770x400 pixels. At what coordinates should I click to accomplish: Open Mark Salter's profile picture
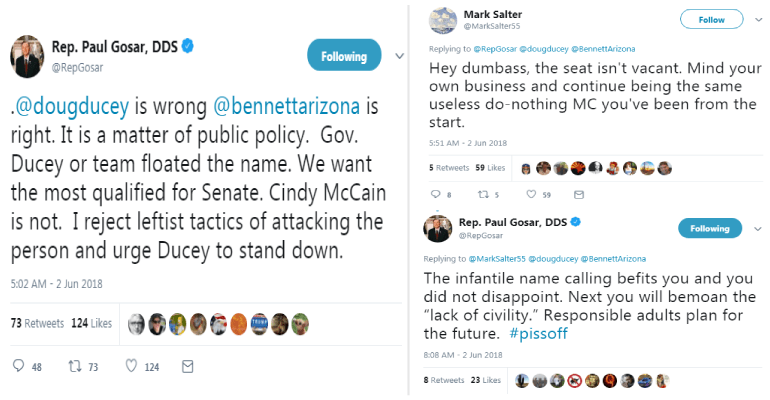[444, 20]
